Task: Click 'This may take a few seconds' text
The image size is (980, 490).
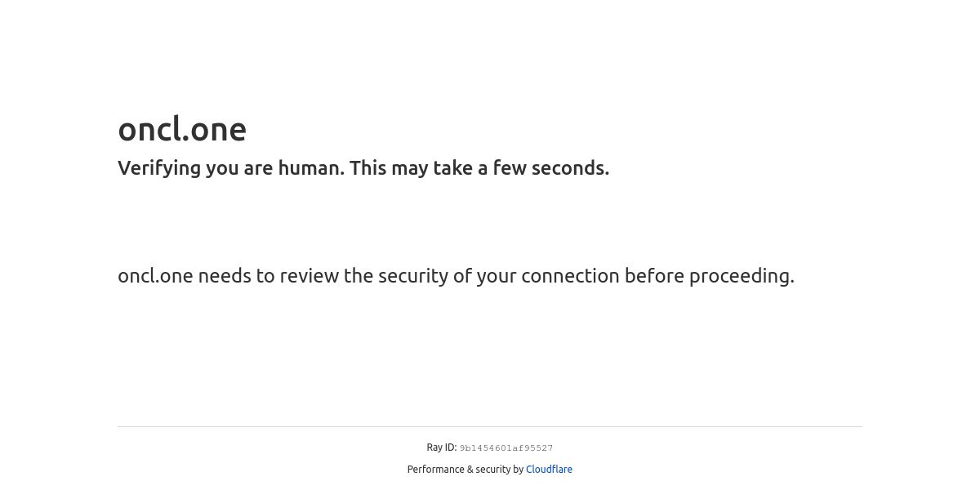Action: coord(479,168)
